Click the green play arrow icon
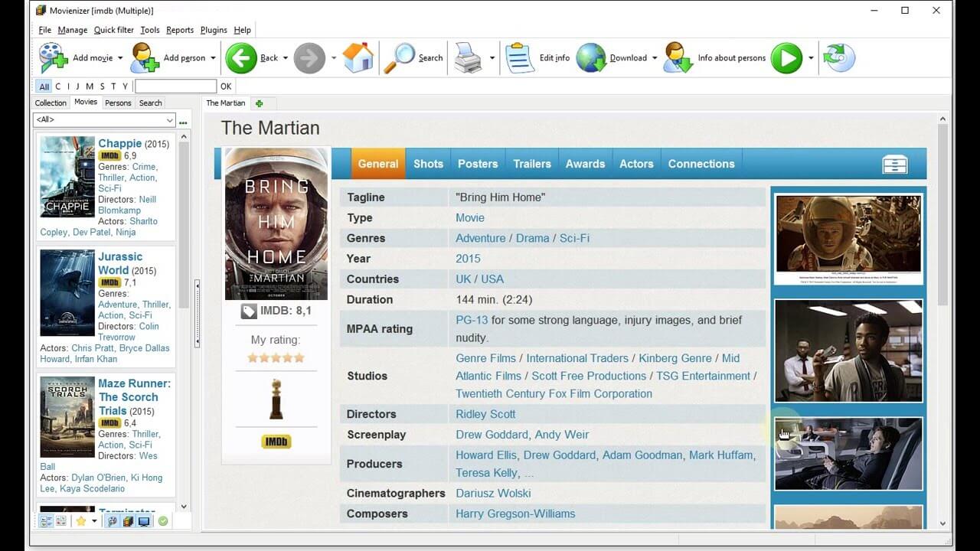 (x=786, y=58)
